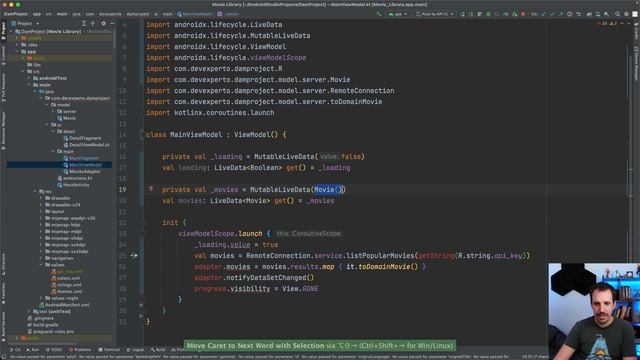Click the Project panel options gear icon

click(103, 24)
